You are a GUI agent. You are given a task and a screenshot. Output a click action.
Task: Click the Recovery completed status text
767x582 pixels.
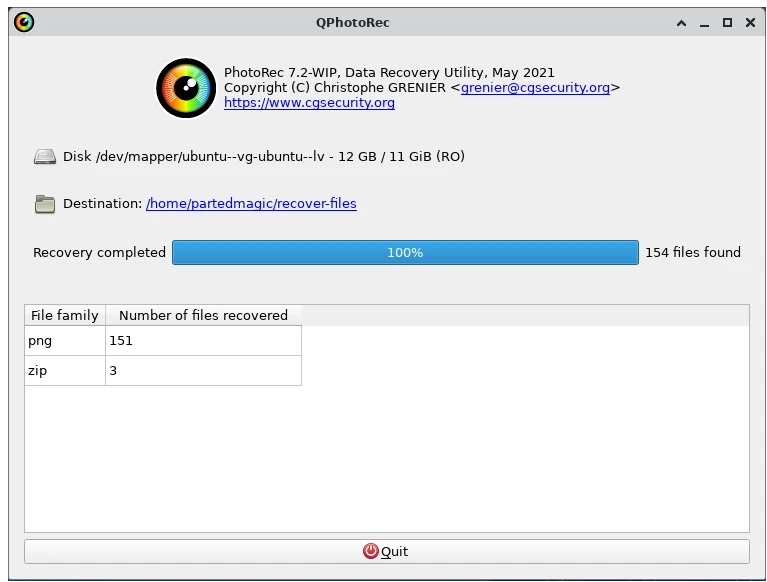click(x=99, y=252)
